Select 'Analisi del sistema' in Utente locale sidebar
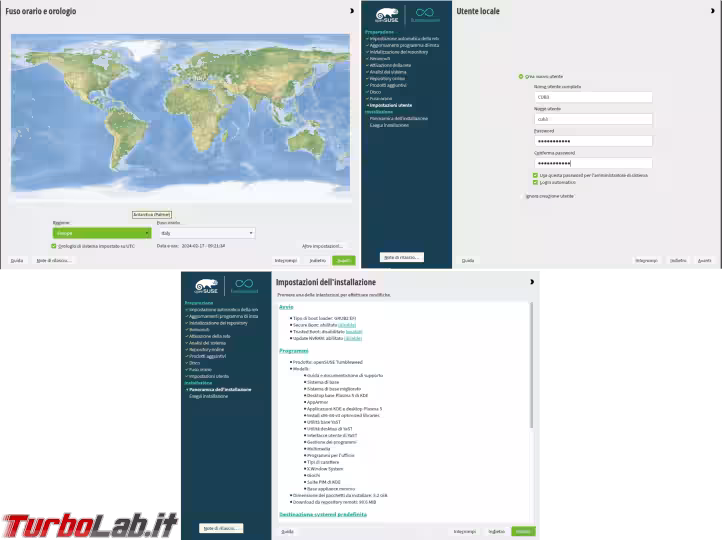The height and width of the screenshot is (540, 722). click(388, 72)
